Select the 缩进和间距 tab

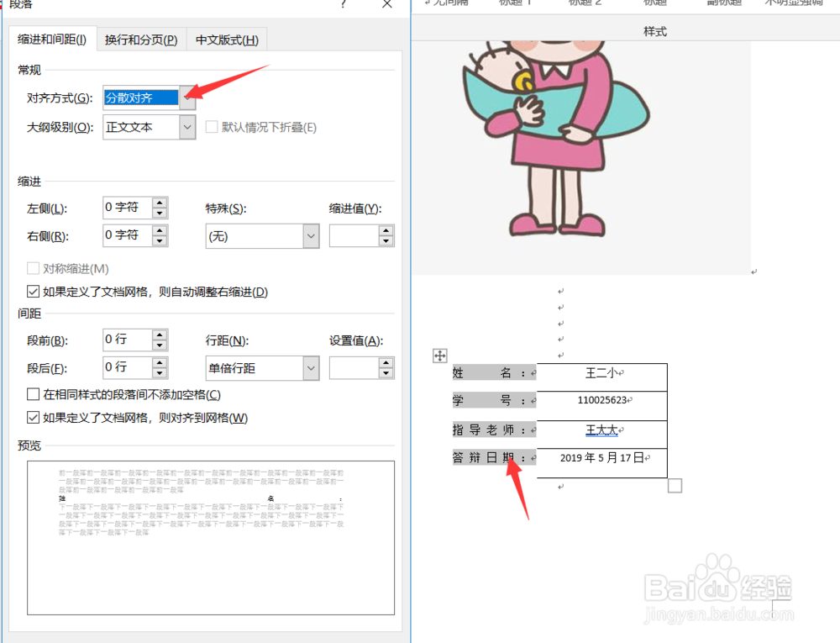[x=52, y=40]
